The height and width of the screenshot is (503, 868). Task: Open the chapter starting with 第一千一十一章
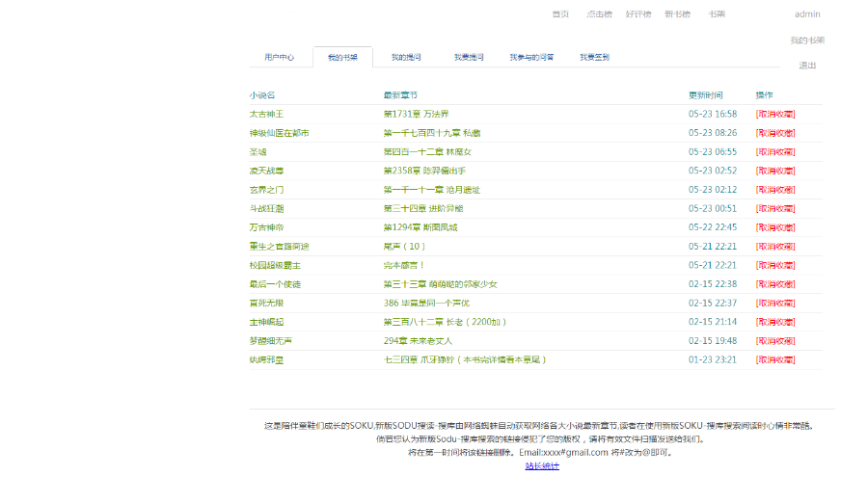coord(432,189)
